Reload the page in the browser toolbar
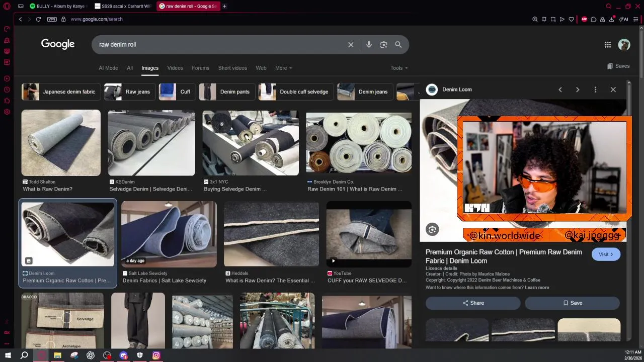 point(38,19)
